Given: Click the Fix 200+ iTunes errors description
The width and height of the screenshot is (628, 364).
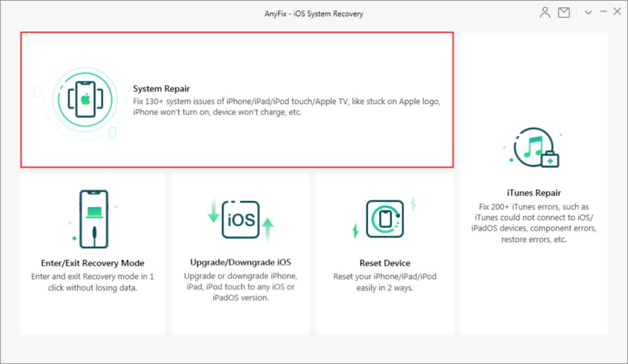Looking at the screenshot, I should point(534,223).
